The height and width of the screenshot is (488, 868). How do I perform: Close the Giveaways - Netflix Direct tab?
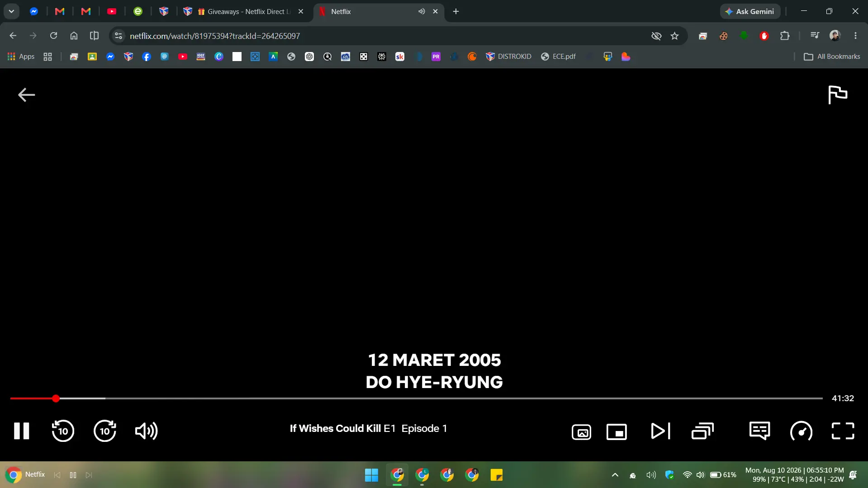(x=301, y=11)
